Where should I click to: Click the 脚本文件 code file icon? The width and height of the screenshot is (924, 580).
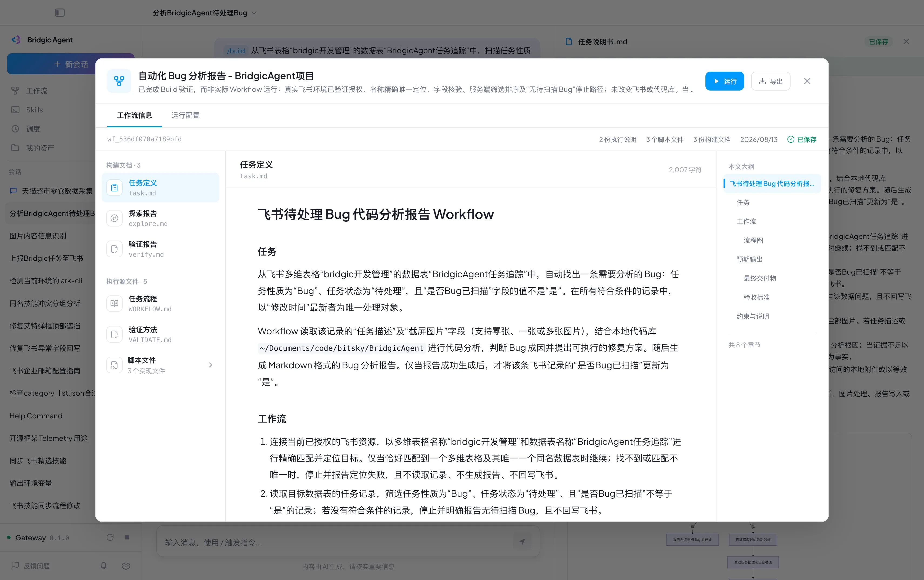[x=114, y=365]
